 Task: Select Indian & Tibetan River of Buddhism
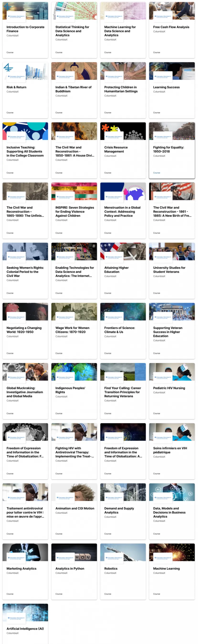(74, 90)
